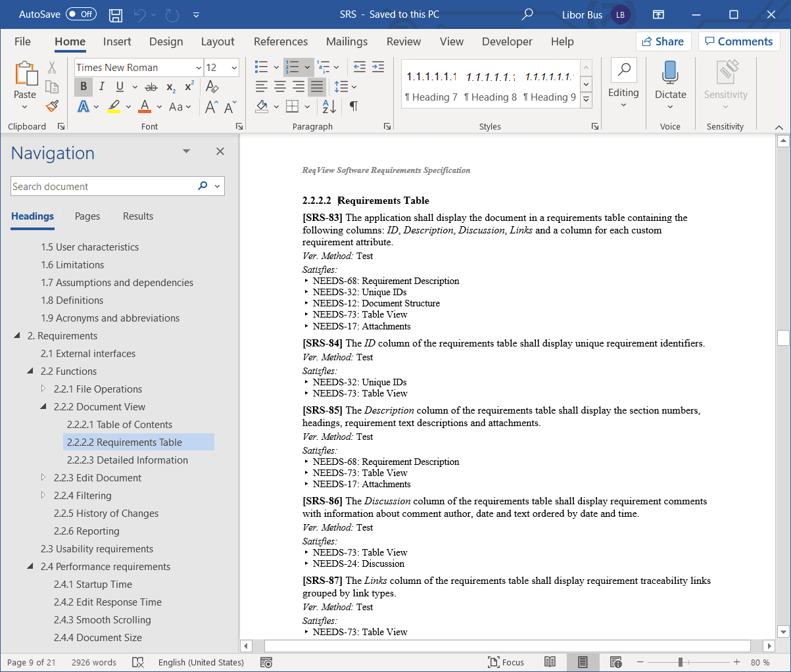Toggle Print Layout view in status bar
This screenshot has height=672, width=791.
583,662
